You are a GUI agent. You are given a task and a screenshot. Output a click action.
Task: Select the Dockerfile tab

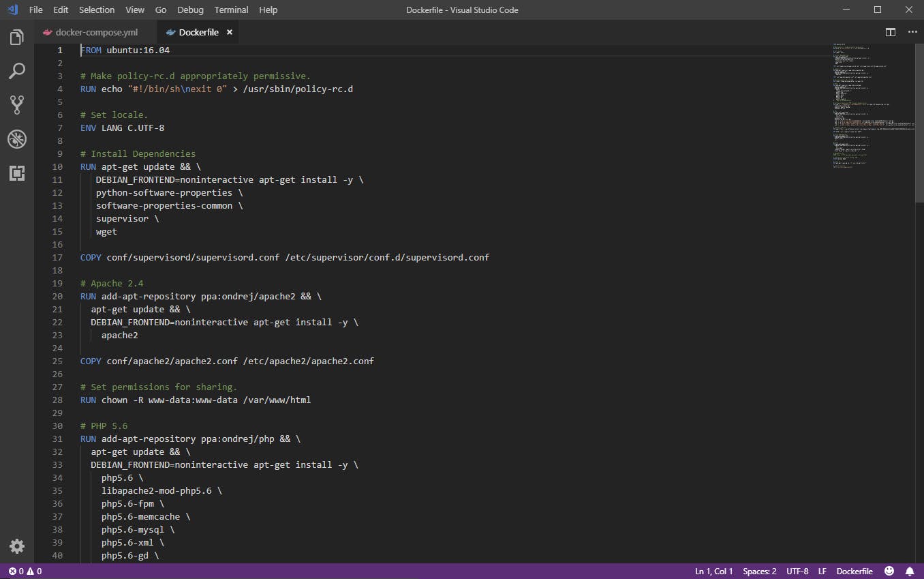click(198, 32)
